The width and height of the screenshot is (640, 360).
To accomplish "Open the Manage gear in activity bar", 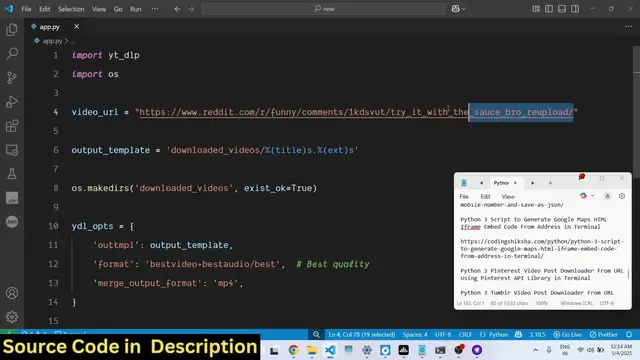I will pyautogui.click(x=12, y=317).
